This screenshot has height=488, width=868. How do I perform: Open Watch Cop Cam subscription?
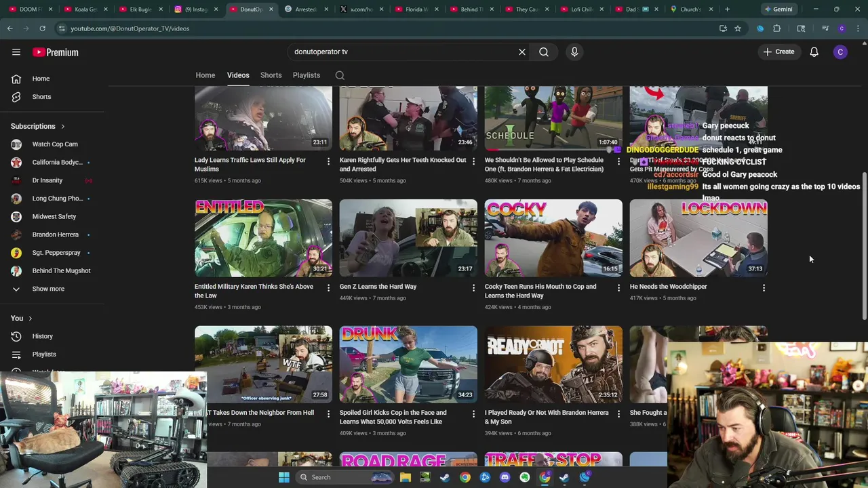[55, 144]
